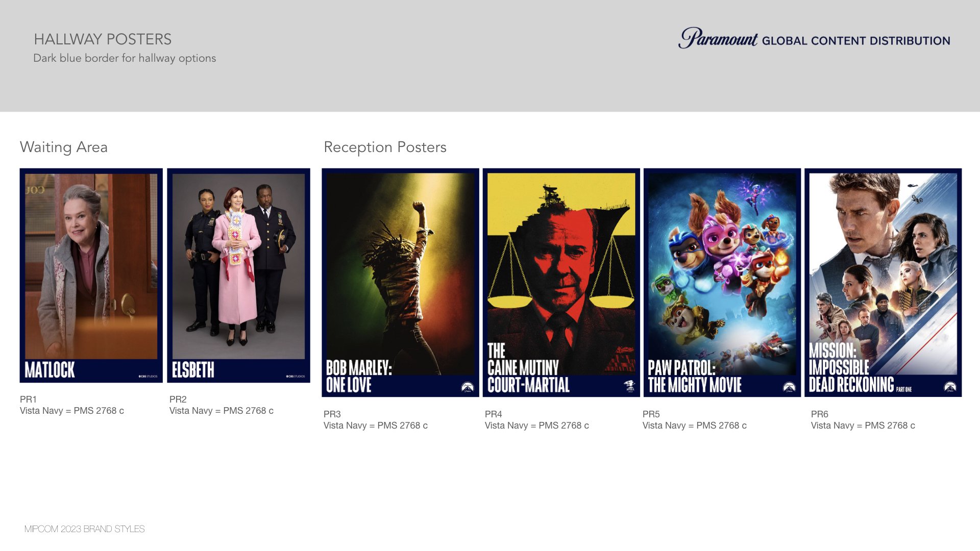
Task: Select Vista Navy text under PR5
Action: click(x=695, y=425)
